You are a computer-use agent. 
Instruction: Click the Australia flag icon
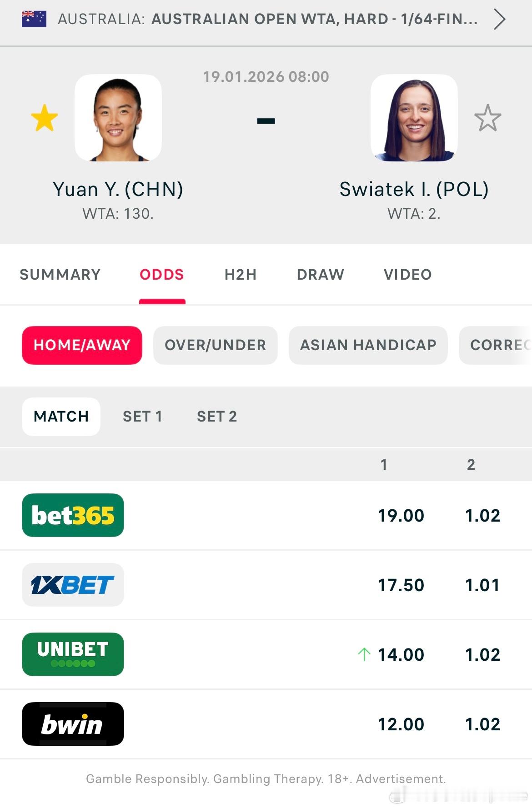(34, 19)
